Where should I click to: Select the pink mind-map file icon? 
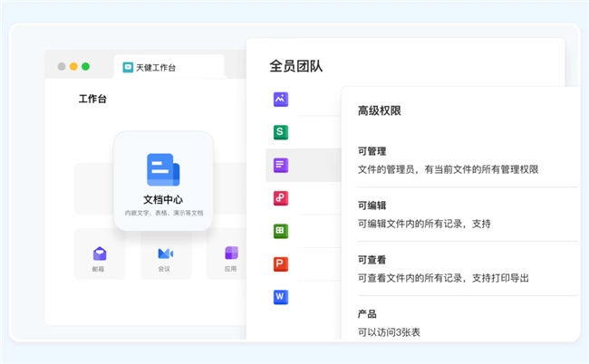281,197
